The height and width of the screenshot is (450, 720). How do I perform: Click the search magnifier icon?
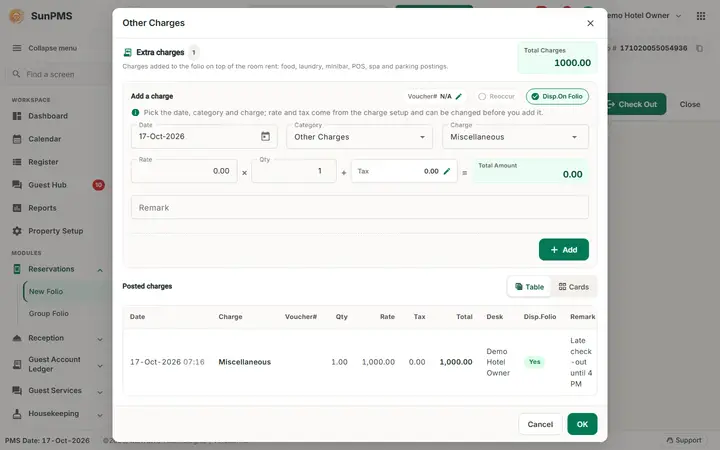17,74
